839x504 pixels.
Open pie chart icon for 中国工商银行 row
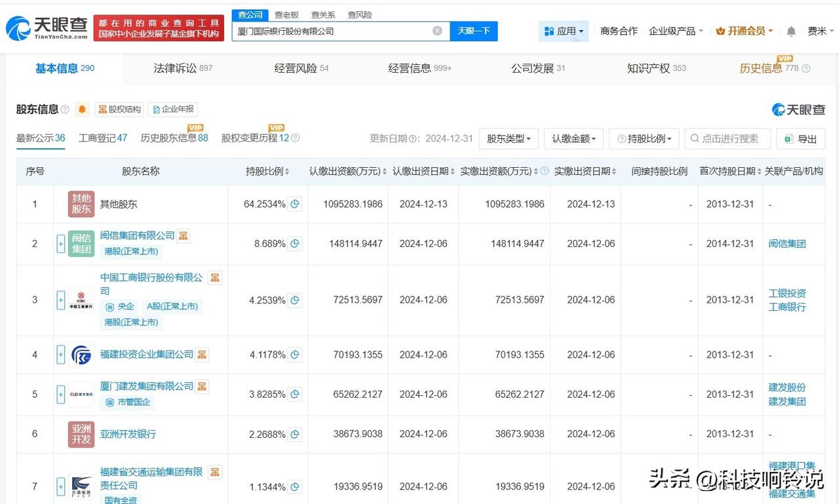tap(295, 300)
